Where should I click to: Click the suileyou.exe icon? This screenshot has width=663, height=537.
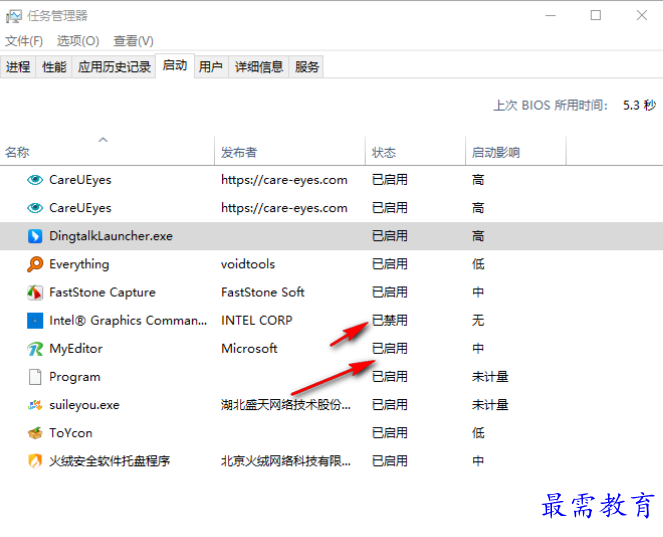coord(35,405)
